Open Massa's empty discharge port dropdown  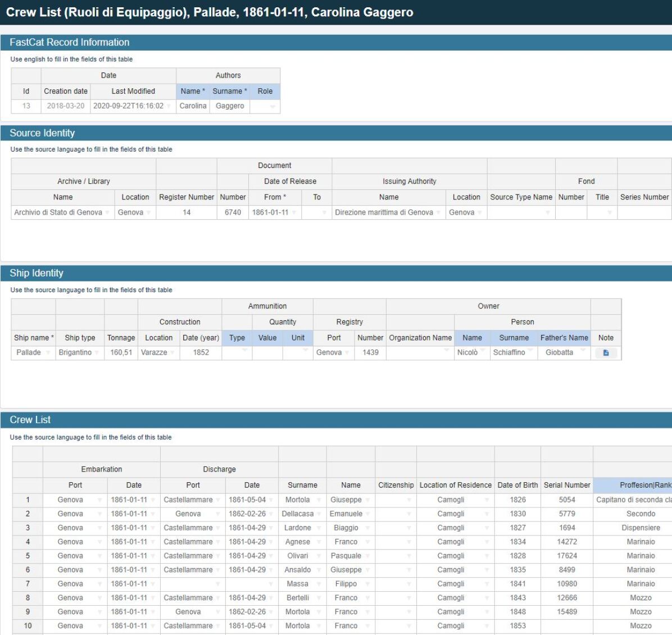pos(217,584)
